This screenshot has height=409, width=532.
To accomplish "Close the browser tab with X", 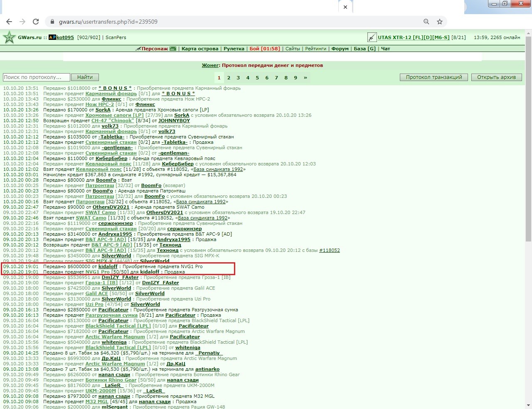I will coord(345,7).
